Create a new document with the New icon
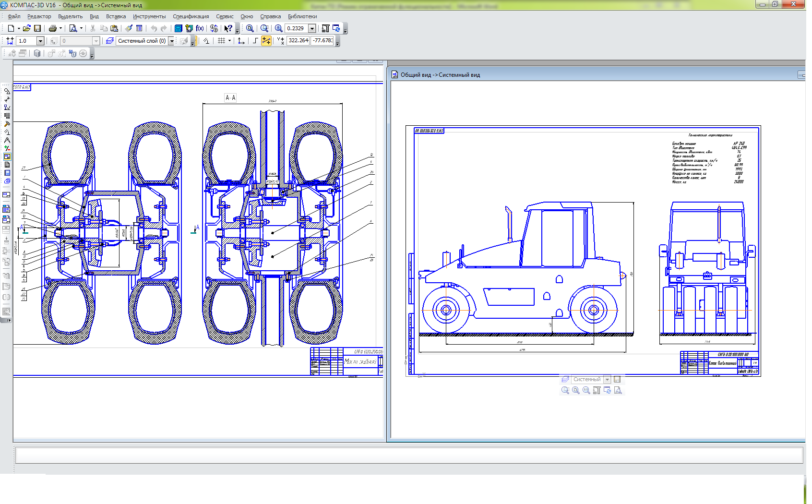This screenshot has height=504, width=812. click(x=11, y=28)
